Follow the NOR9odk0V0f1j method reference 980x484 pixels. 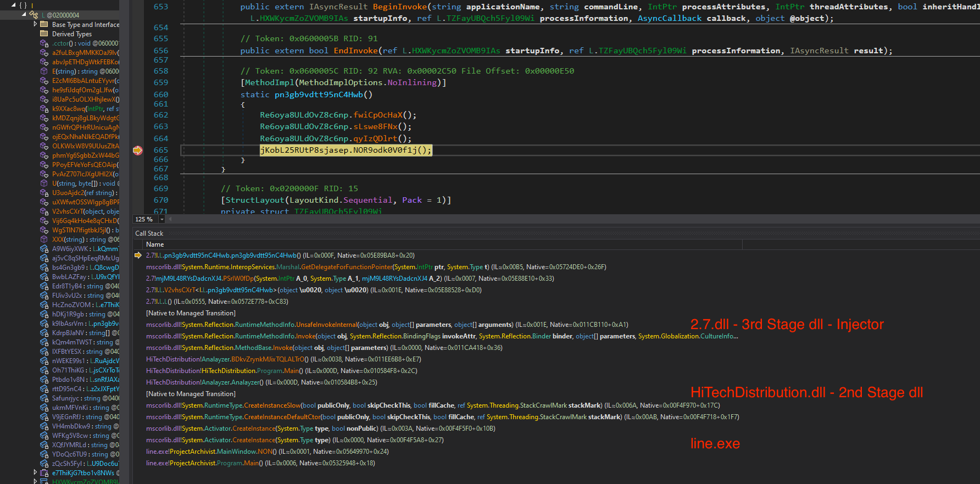pos(385,150)
